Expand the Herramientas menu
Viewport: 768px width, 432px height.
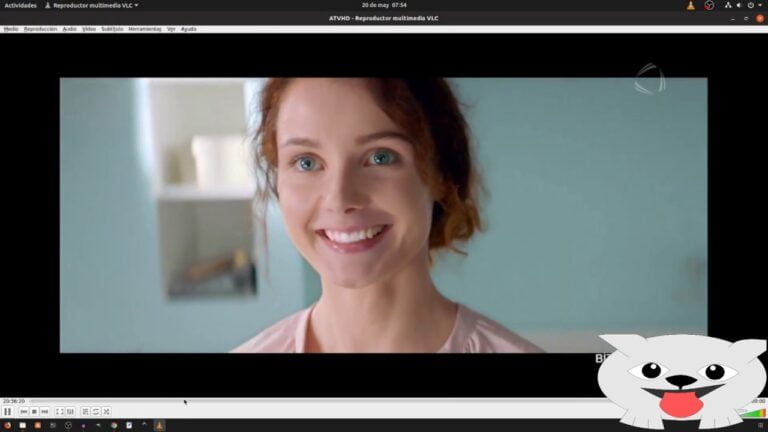(x=145, y=29)
